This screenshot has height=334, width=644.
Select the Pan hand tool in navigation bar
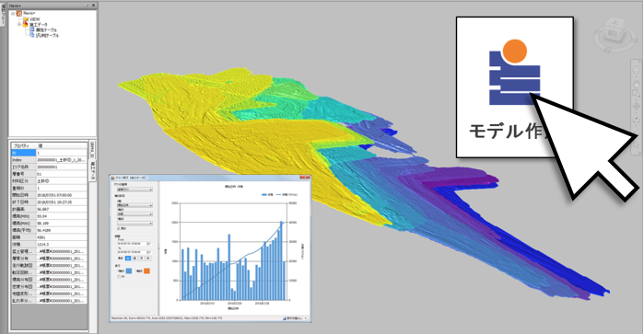point(637,84)
